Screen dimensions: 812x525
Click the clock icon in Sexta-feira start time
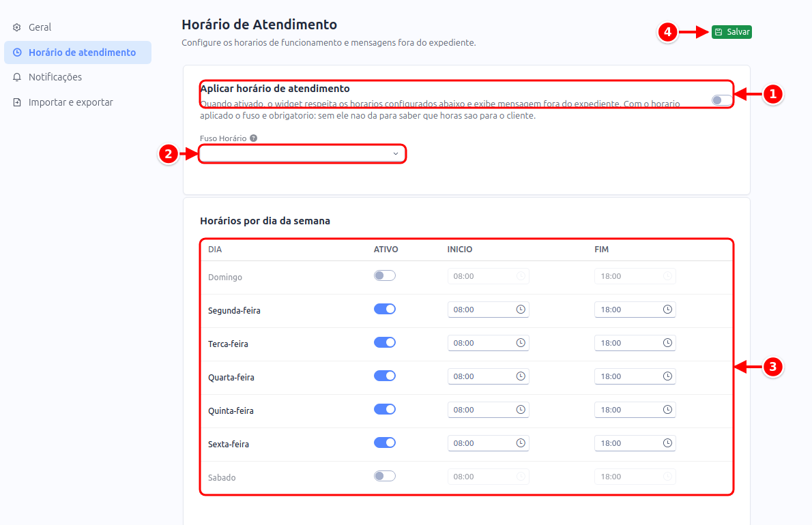521,442
